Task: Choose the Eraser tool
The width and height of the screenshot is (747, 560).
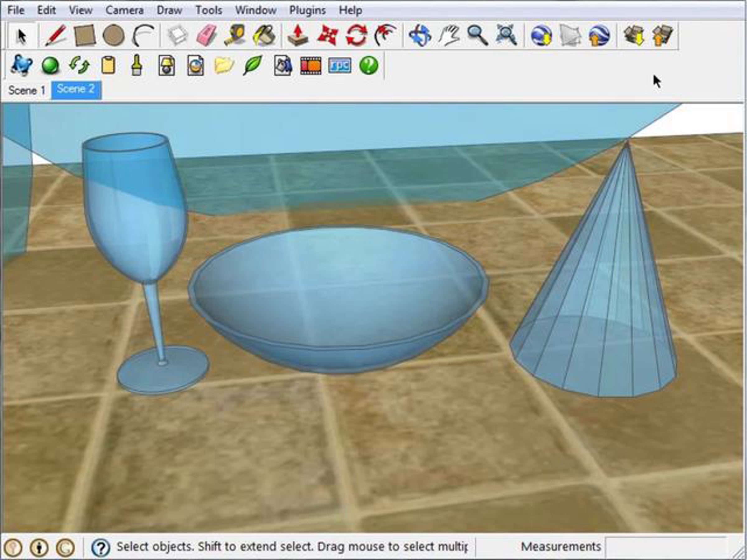Action: click(x=206, y=35)
